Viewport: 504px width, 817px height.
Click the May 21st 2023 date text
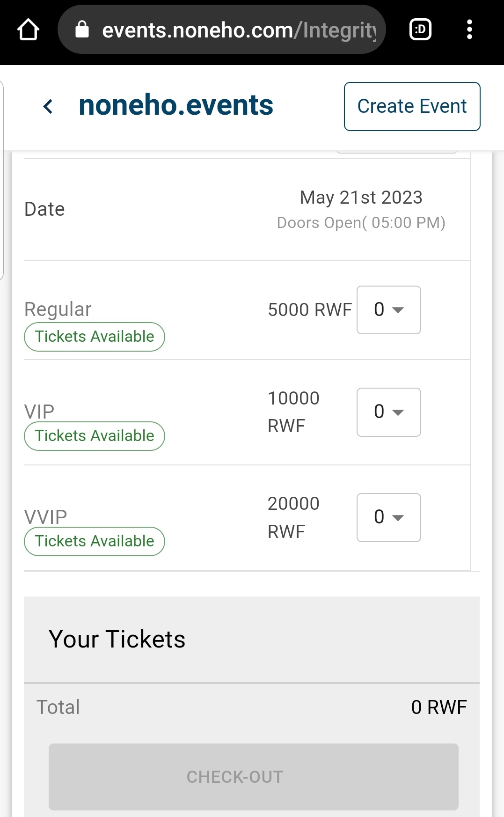[x=361, y=198]
